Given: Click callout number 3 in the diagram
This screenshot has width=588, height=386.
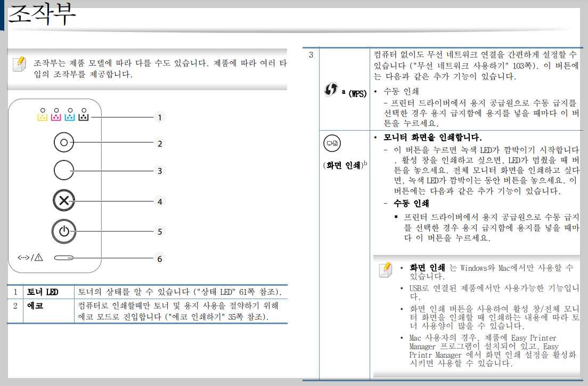Looking at the screenshot, I should tap(160, 171).
